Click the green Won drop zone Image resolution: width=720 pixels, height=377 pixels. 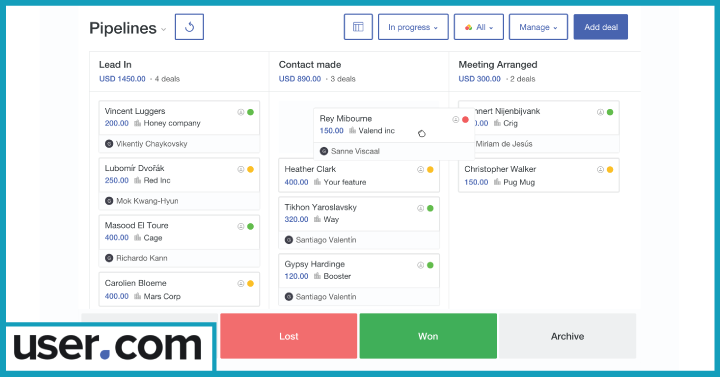[x=428, y=336]
